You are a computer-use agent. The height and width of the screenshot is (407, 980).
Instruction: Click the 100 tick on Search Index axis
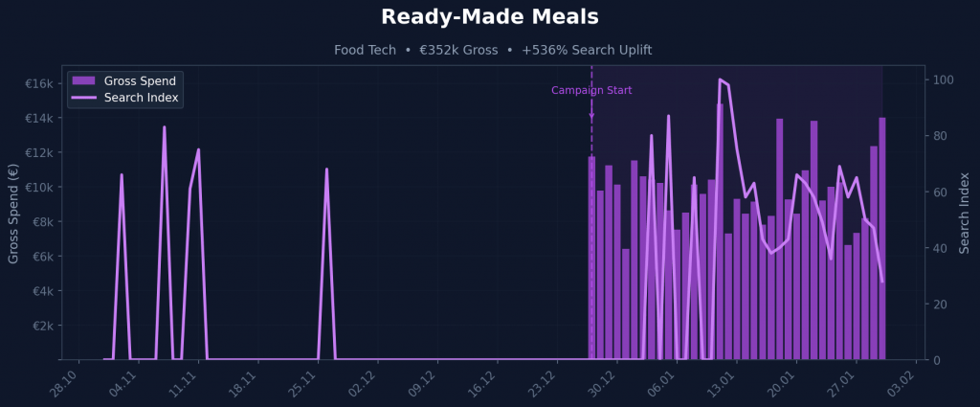(x=943, y=79)
